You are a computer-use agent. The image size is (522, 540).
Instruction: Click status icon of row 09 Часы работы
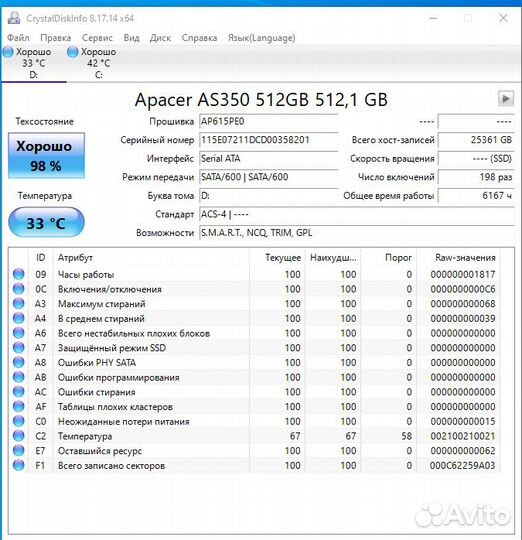pos(19,274)
